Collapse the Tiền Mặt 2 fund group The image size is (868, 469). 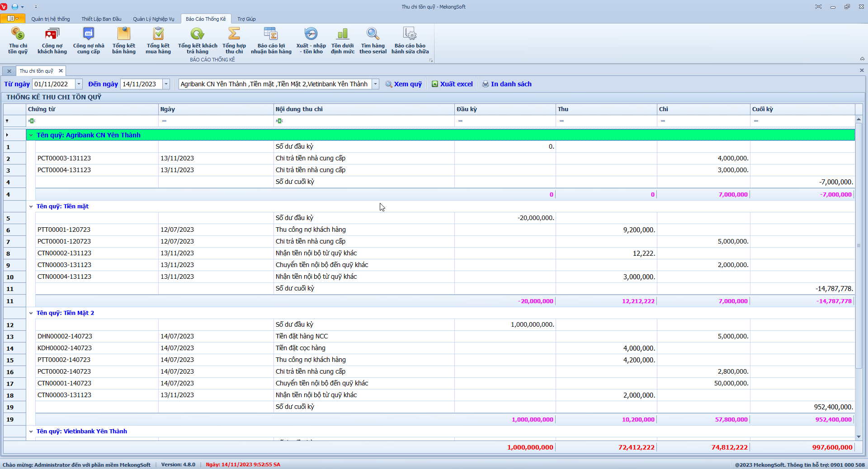click(x=31, y=313)
